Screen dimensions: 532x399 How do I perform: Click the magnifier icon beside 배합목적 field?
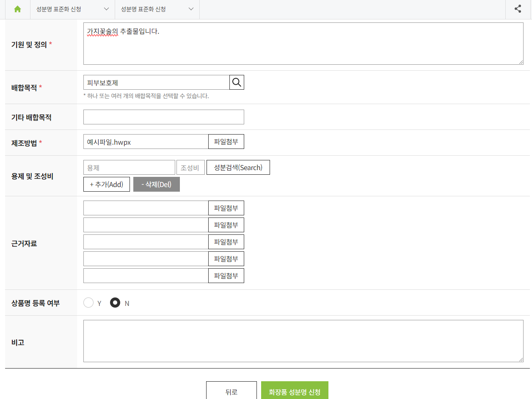[x=237, y=82]
